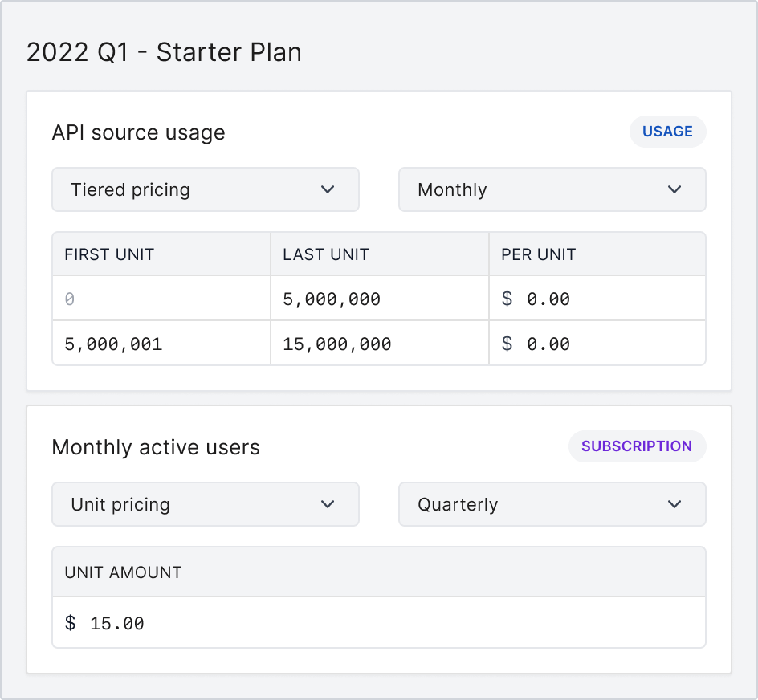The height and width of the screenshot is (700, 758).
Task: Click the chevron on Monthly selector
Action: tap(674, 189)
